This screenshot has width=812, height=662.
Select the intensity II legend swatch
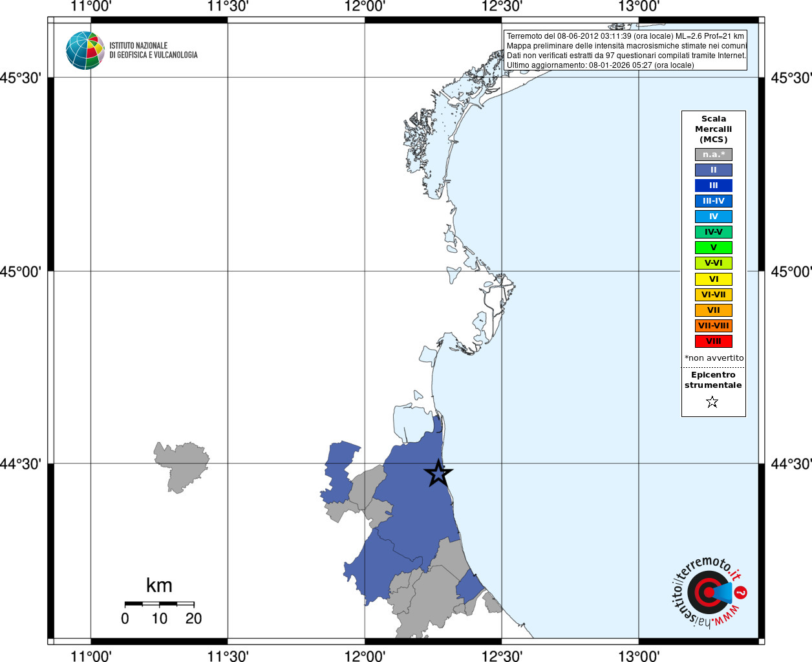point(714,170)
